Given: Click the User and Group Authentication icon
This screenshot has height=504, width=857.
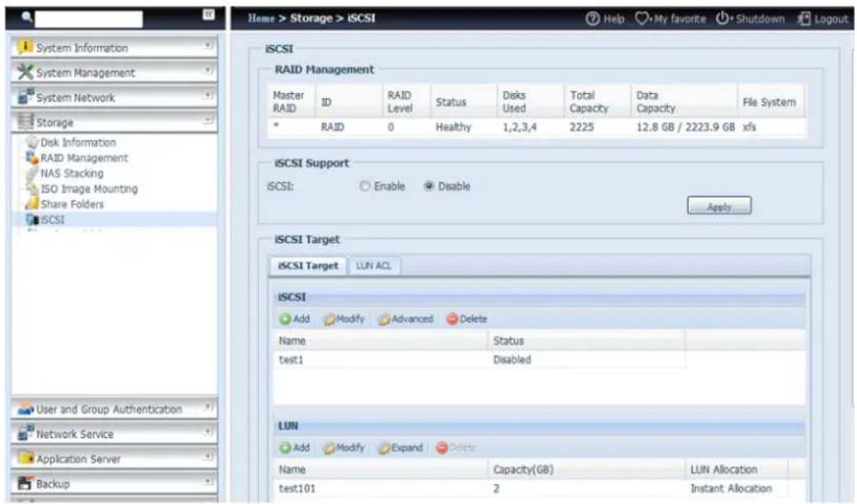Looking at the screenshot, I should pyautogui.click(x=25, y=409).
